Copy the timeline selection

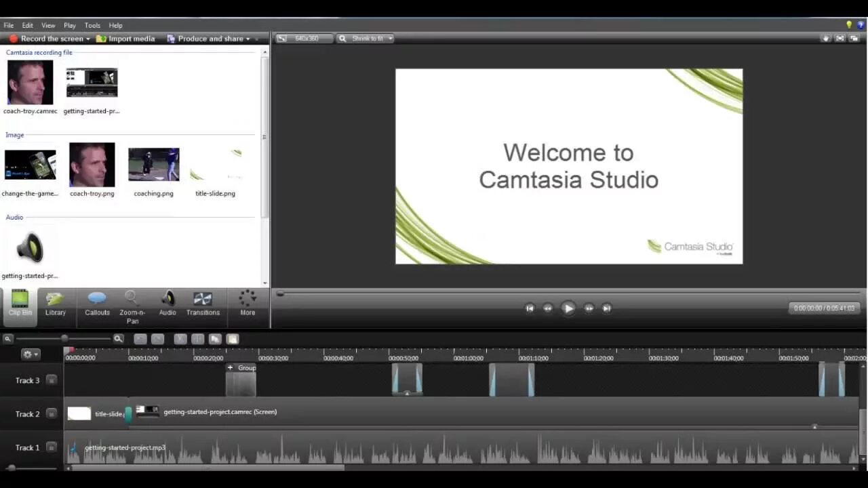coord(215,339)
